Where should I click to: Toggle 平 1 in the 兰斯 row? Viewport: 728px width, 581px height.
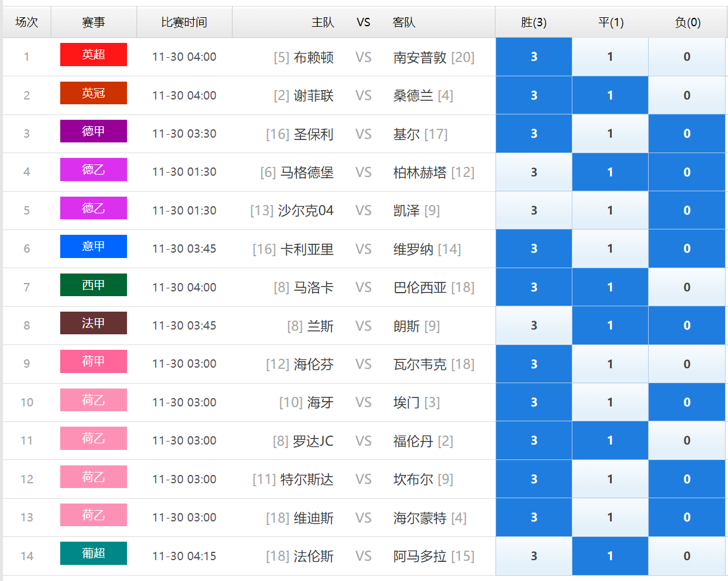pyautogui.click(x=610, y=325)
